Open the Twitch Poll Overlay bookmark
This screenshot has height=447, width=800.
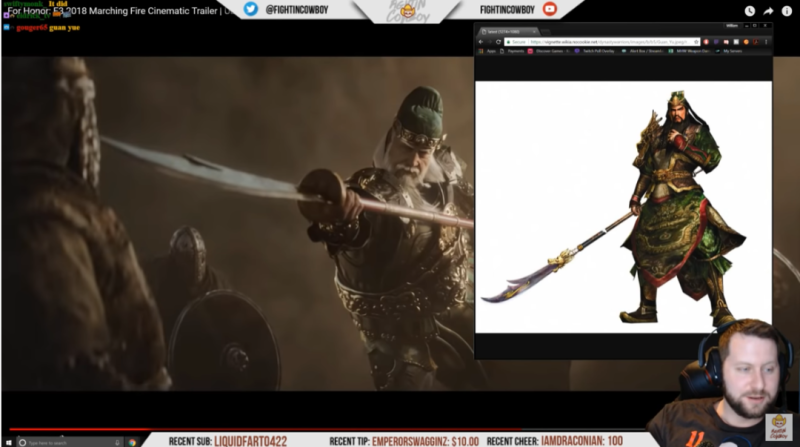[x=595, y=51]
